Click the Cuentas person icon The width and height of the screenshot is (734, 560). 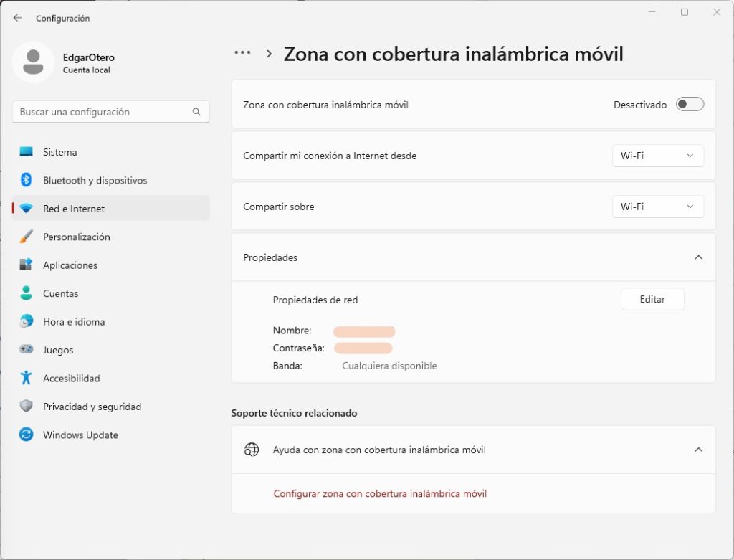click(x=27, y=293)
